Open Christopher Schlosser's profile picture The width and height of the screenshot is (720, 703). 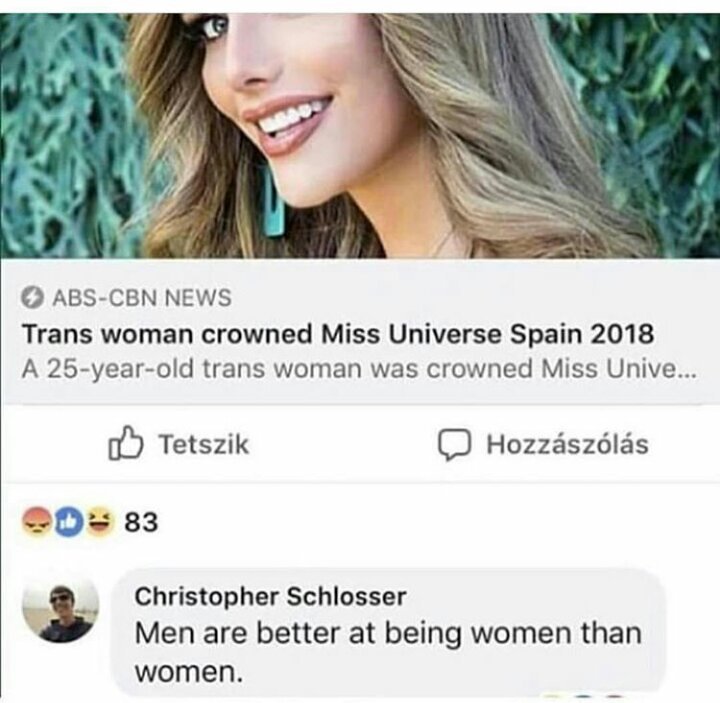point(61,607)
